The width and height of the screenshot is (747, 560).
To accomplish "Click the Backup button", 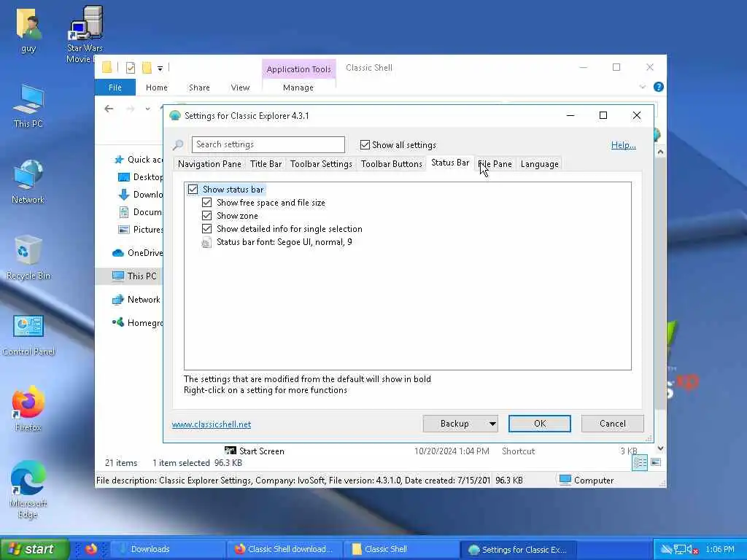I will pos(455,424).
